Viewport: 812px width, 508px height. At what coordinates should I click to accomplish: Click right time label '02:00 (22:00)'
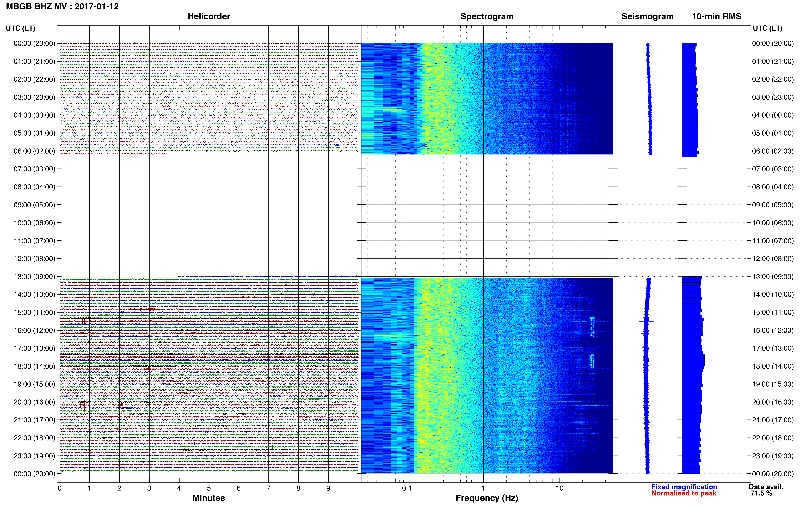(773, 79)
